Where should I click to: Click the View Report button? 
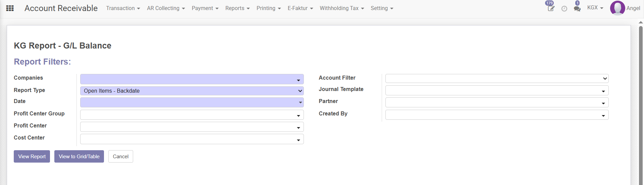(32, 157)
